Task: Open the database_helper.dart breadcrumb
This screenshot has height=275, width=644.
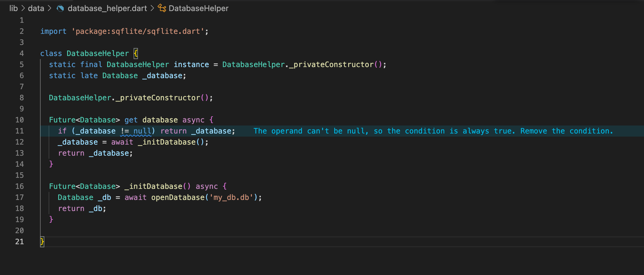Action: 107,8
